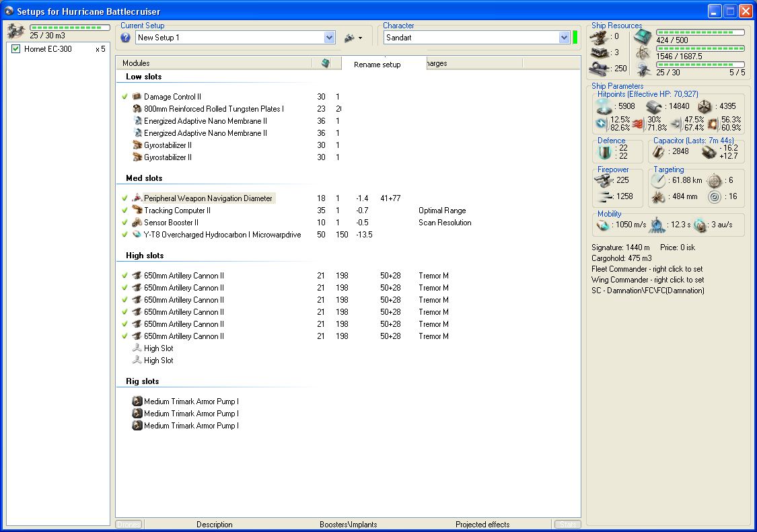Click the scan resolution icon showing 484 mm

[x=658, y=197]
